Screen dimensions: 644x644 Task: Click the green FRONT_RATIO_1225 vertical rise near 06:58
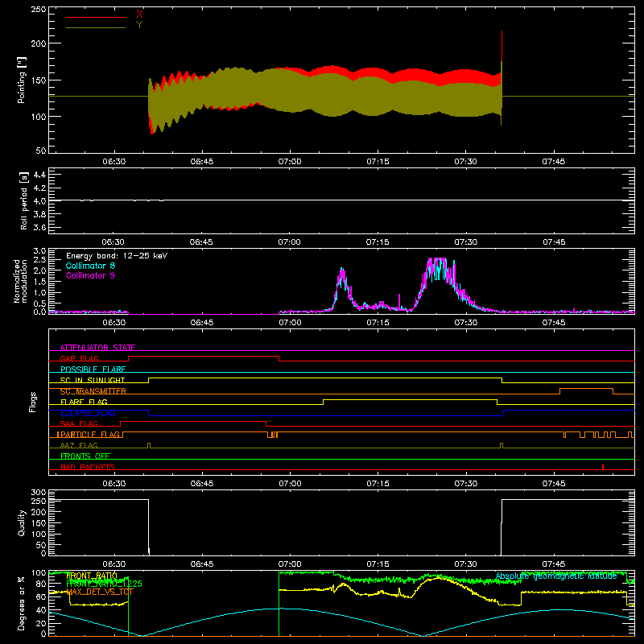coord(279,604)
